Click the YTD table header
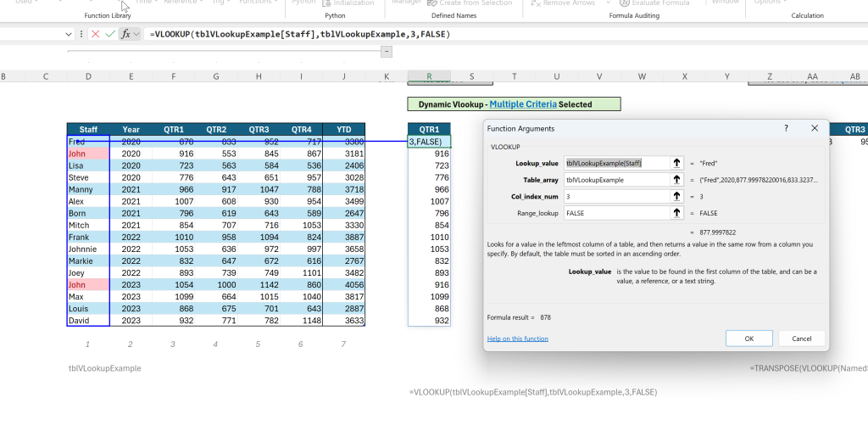Screen dimensions: 868x448 [x=344, y=130]
